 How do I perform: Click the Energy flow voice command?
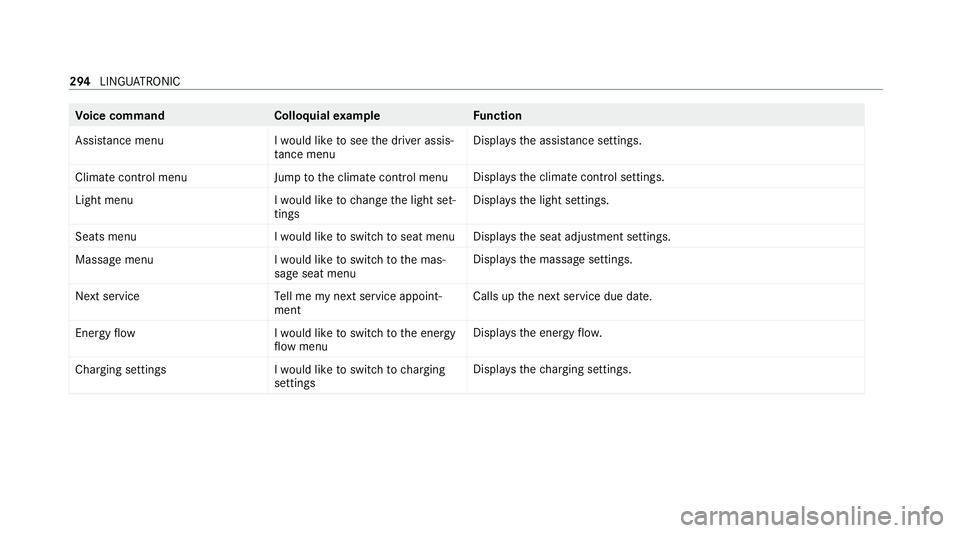tap(105, 334)
